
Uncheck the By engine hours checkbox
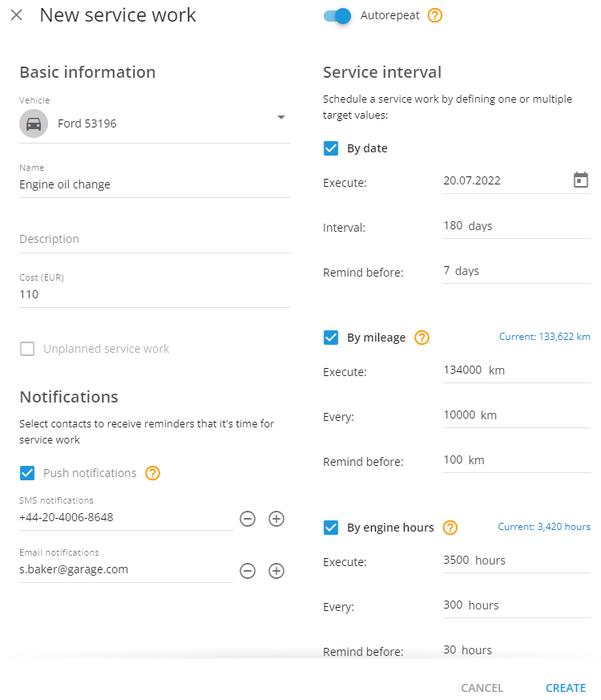(x=331, y=528)
